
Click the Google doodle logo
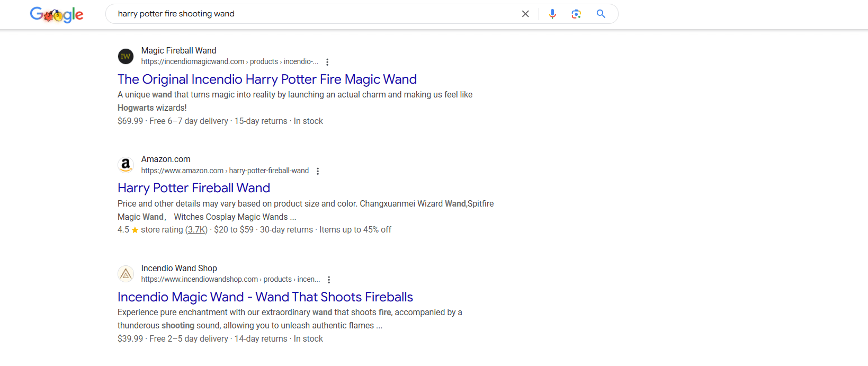(x=57, y=14)
